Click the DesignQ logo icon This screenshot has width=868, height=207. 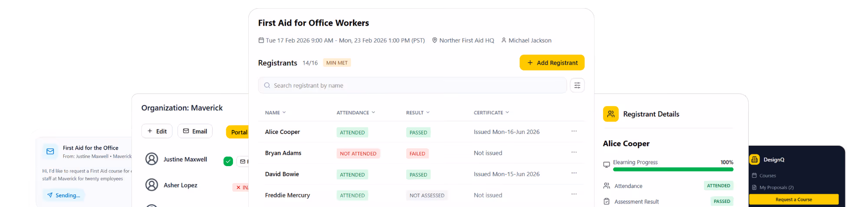tap(754, 160)
